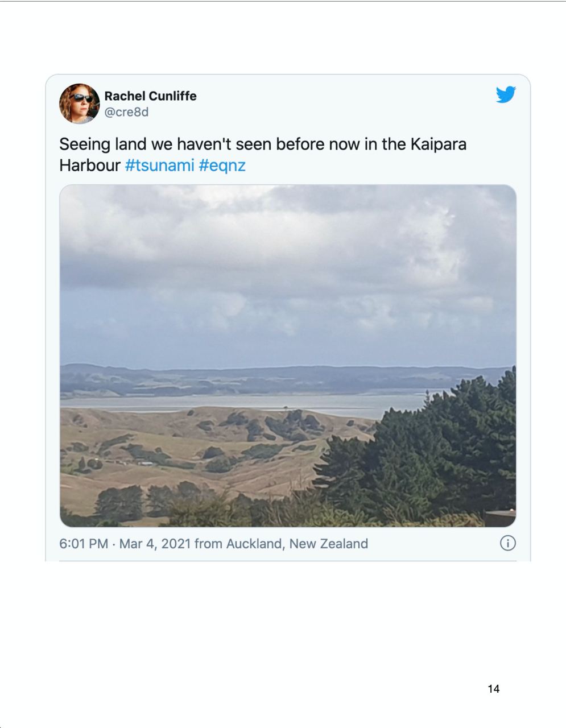Click the word "Seeing" starting the tweet
Image resolution: width=566 pixels, height=728 pixels.
85,144
